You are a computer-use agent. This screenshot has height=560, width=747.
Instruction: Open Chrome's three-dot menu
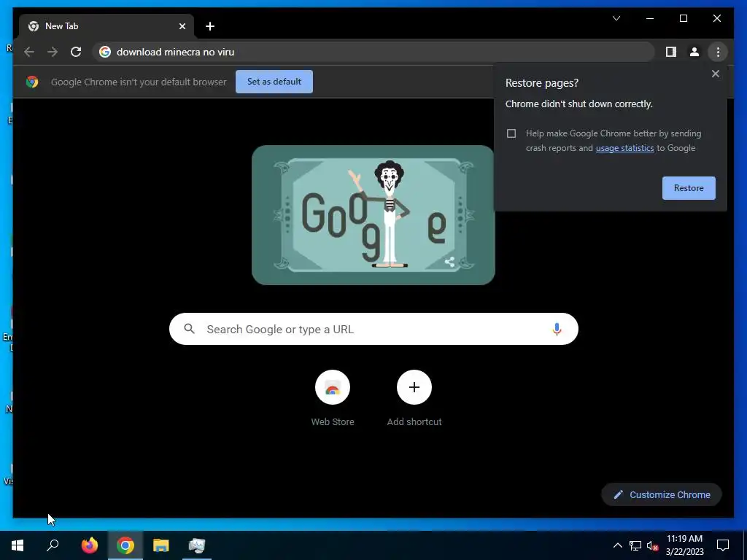coord(718,52)
